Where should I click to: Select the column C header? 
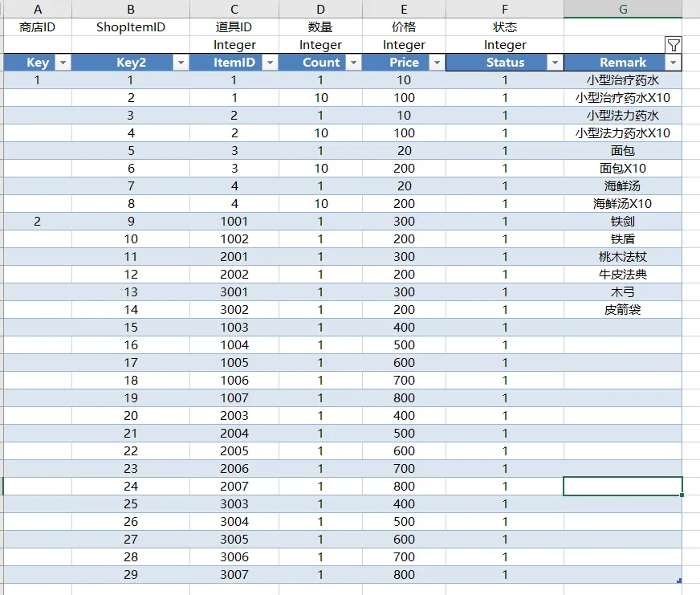[234, 9]
